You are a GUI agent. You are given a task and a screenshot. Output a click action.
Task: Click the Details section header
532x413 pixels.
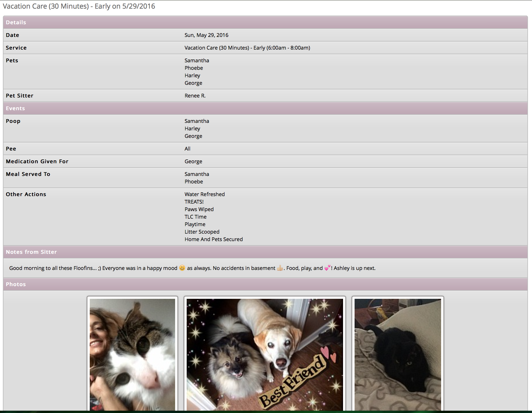coord(265,22)
